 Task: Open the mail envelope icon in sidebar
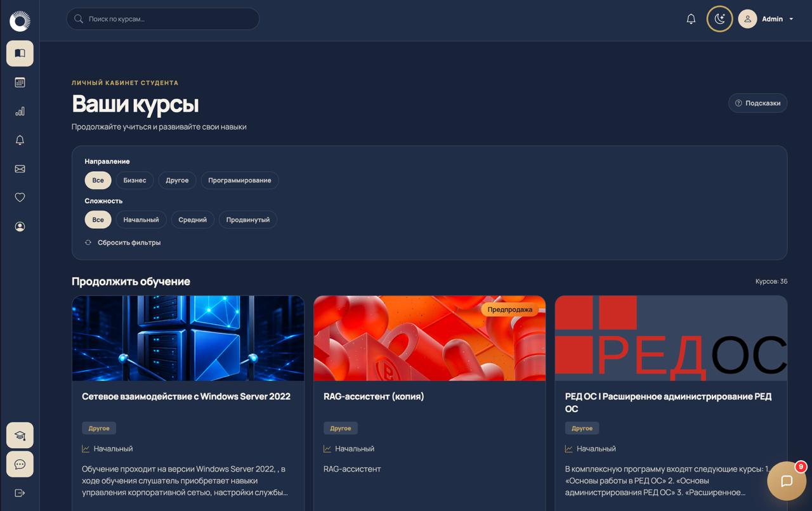20,169
